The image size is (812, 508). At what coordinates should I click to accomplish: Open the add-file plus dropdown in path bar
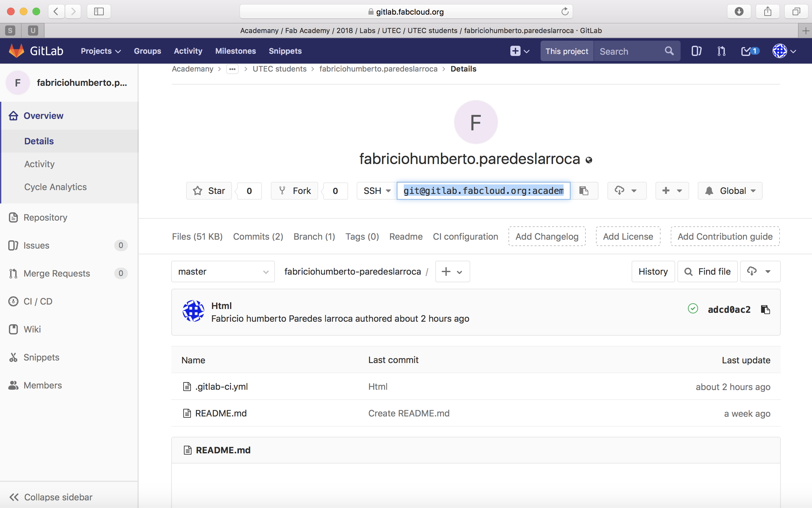tap(452, 271)
